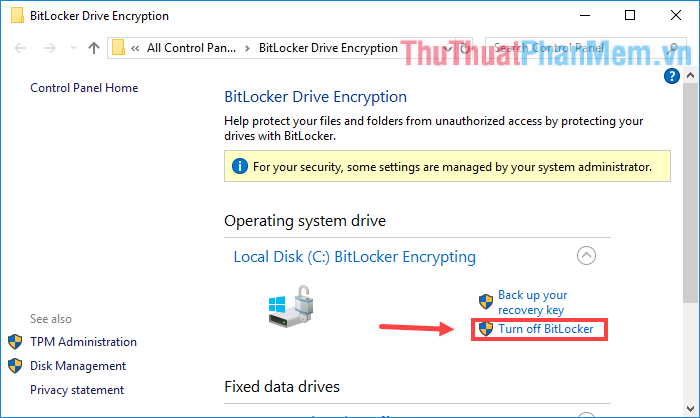Click the double chevron in the address path
This screenshot has width=700, height=418.
(135, 48)
